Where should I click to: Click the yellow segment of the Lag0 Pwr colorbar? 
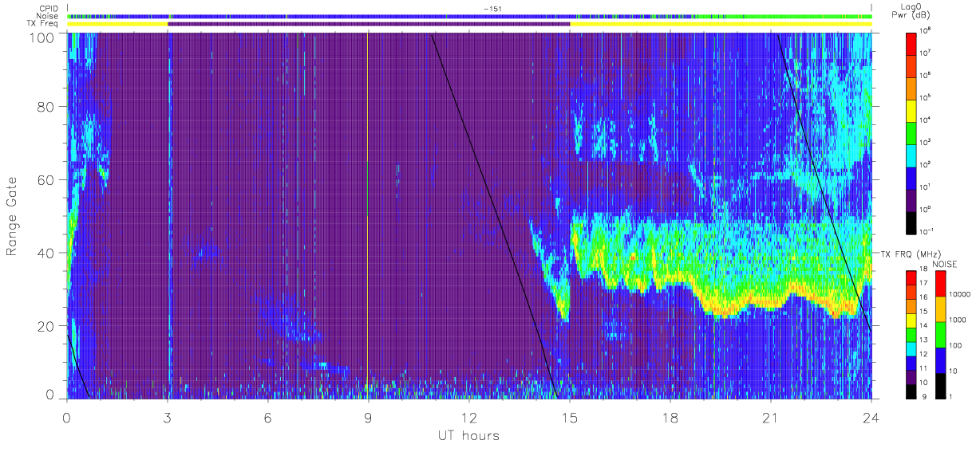(x=911, y=109)
